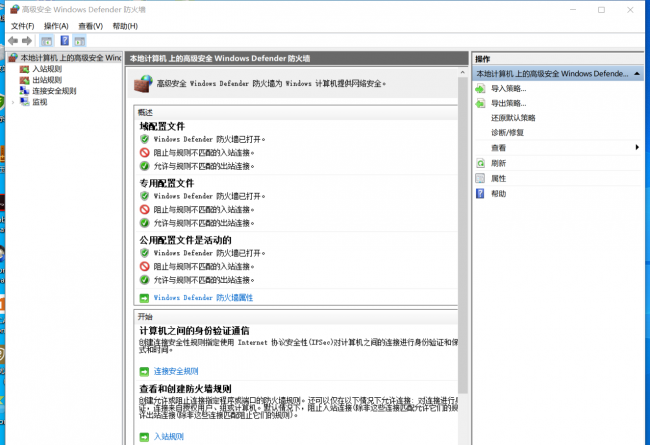Screen dimensions: 650x445
Task: Click the 属性 properties icon
Action: tap(480, 178)
